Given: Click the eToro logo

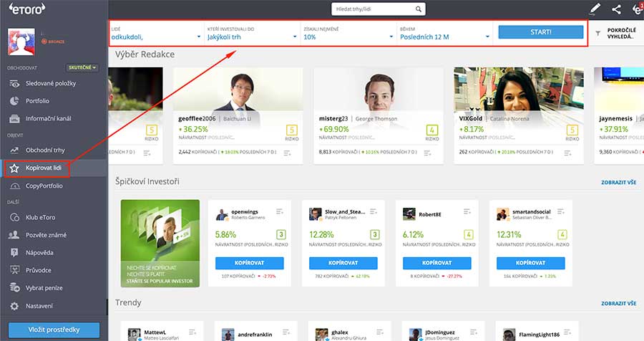Looking at the screenshot, I should pyautogui.click(x=26, y=9).
